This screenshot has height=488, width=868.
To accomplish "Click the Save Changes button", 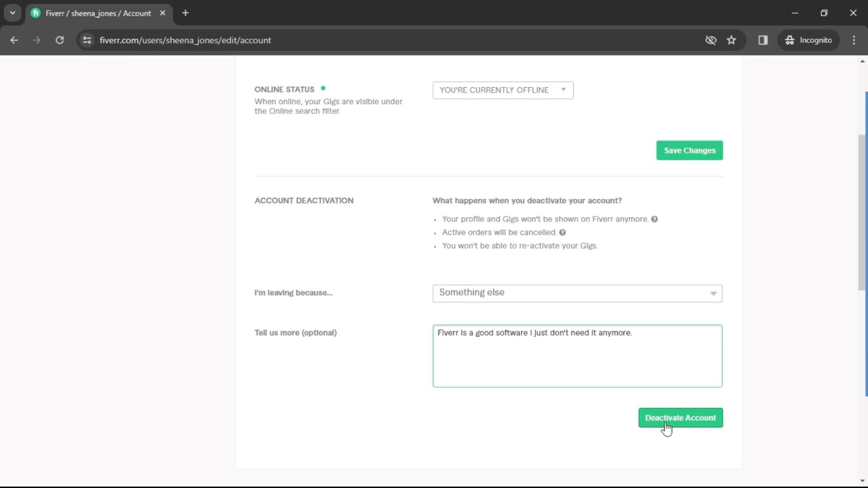I will [690, 150].
